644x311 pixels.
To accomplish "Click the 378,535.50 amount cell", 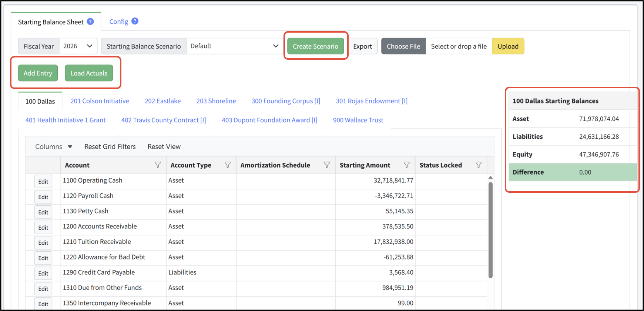I will tap(375, 226).
